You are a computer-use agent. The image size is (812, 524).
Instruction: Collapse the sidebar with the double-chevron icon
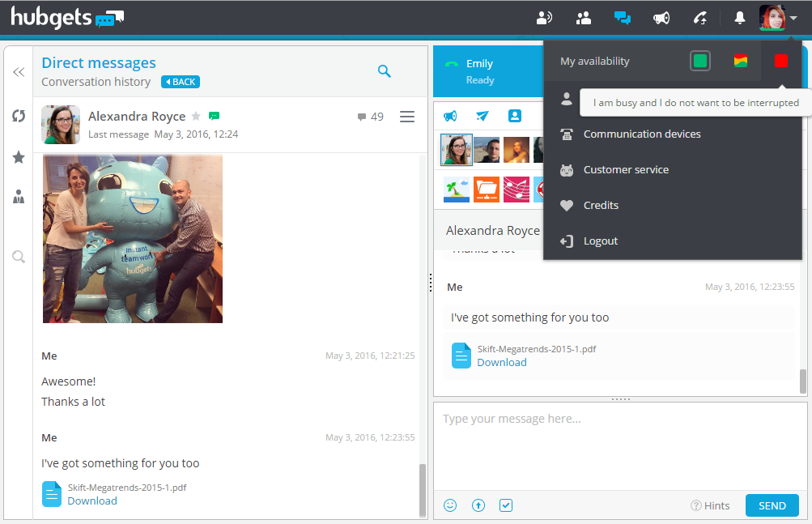19,72
